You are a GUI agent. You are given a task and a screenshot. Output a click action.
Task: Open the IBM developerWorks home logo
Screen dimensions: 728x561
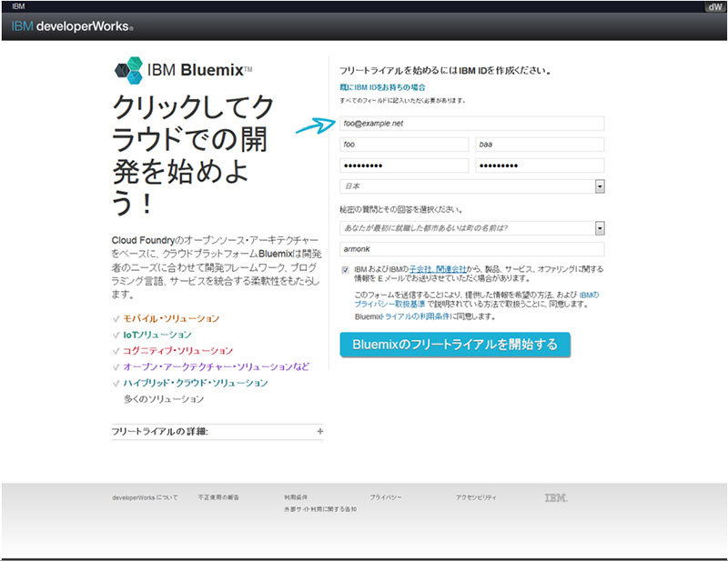72,26
